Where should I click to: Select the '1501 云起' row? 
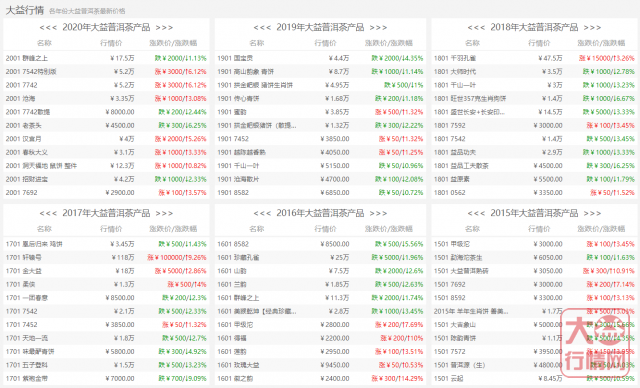(534, 379)
